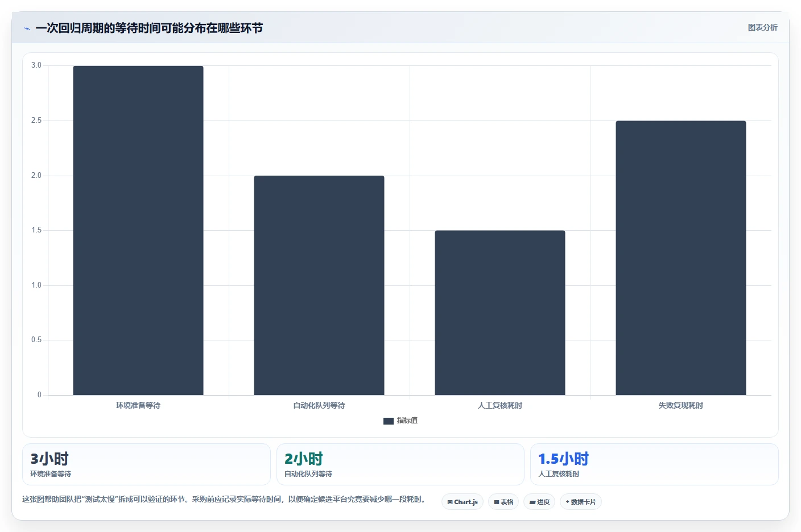Select the 3小时 环境准备等待 card
The width and height of the screenshot is (801, 532).
pos(146,464)
